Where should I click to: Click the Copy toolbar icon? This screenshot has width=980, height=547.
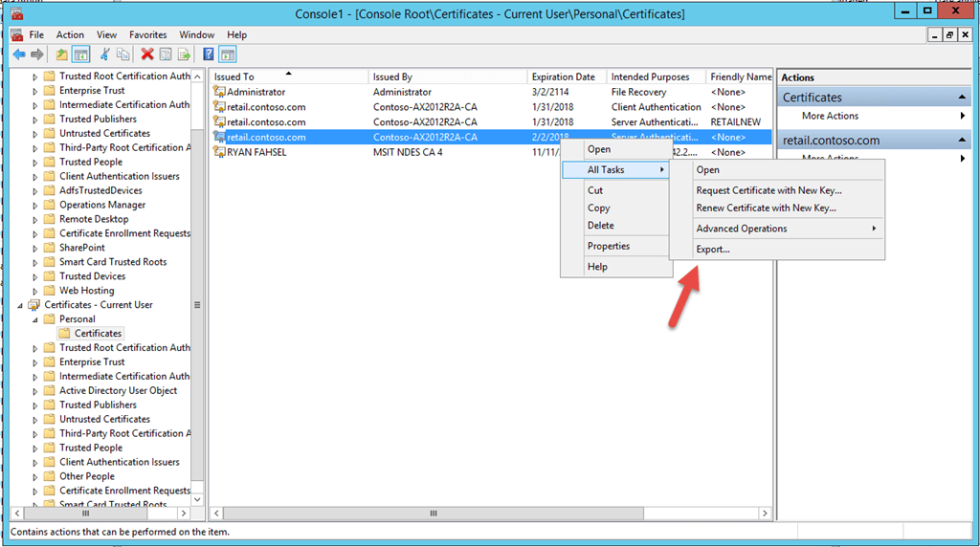click(123, 55)
